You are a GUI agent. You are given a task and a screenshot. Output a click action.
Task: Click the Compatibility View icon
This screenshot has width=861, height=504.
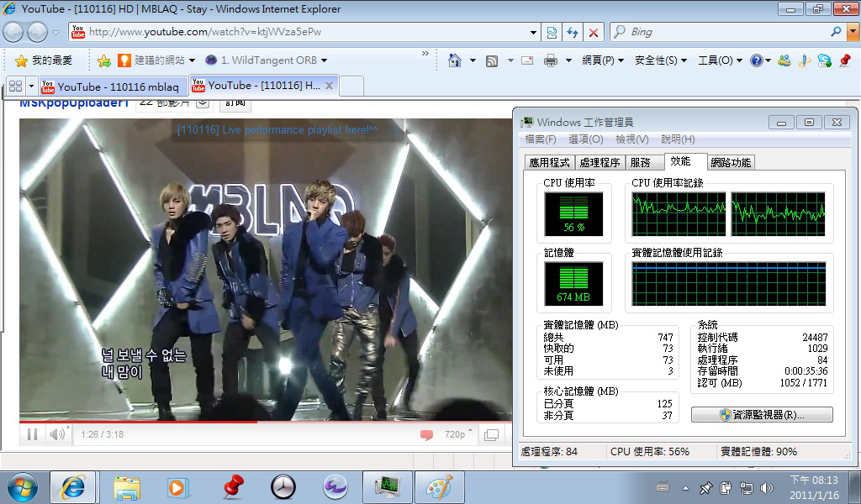[x=552, y=33]
